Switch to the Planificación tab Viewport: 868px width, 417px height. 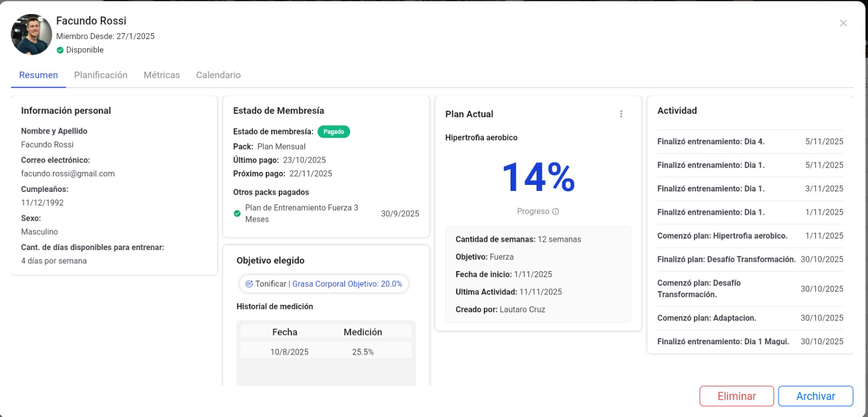tap(101, 75)
